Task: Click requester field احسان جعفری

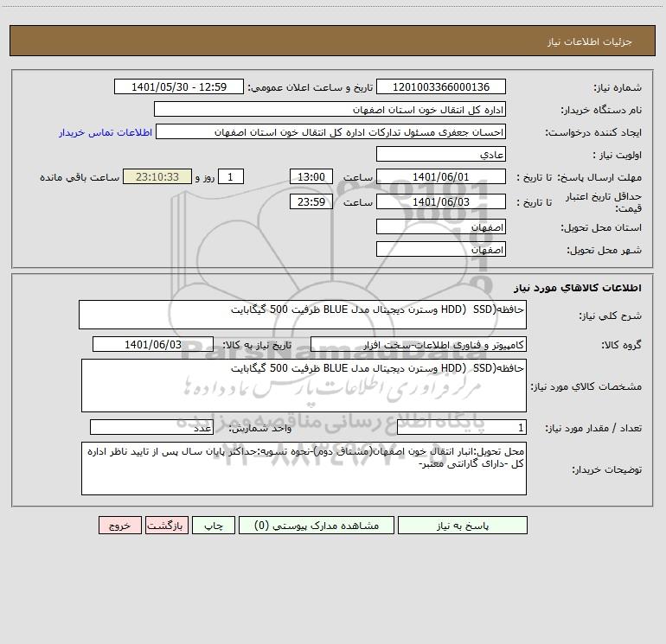Action: (x=331, y=131)
